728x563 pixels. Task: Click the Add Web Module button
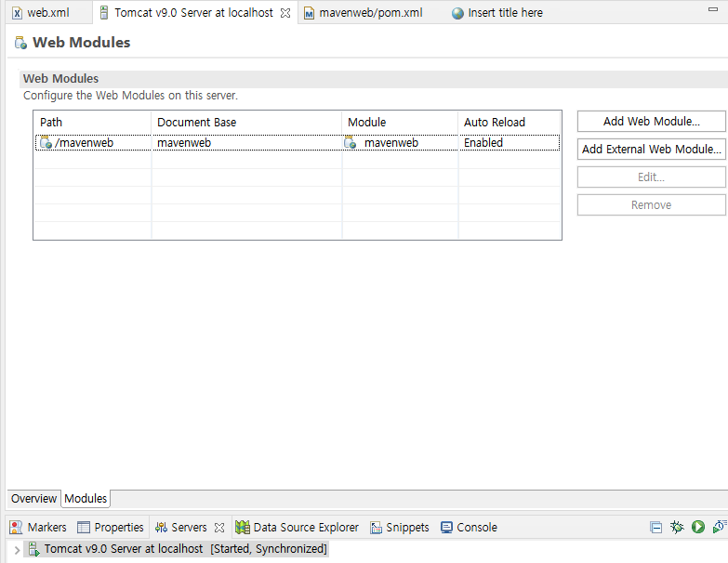click(x=652, y=122)
